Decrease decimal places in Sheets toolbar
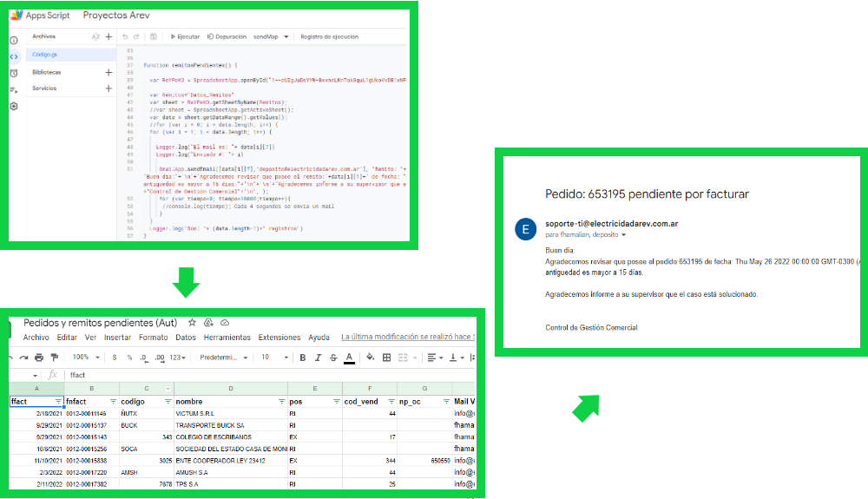This screenshot has width=868, height=499. coord(144,358)
